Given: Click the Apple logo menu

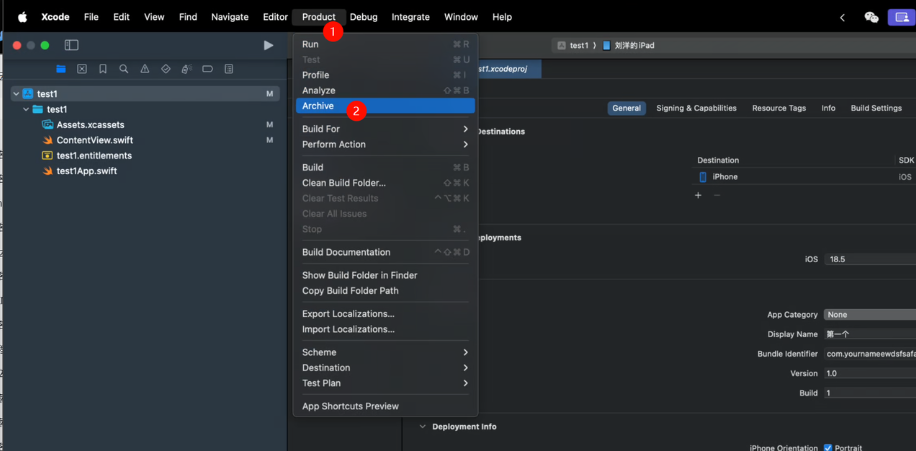Looking at the screenshot, I should coord(22,17).
